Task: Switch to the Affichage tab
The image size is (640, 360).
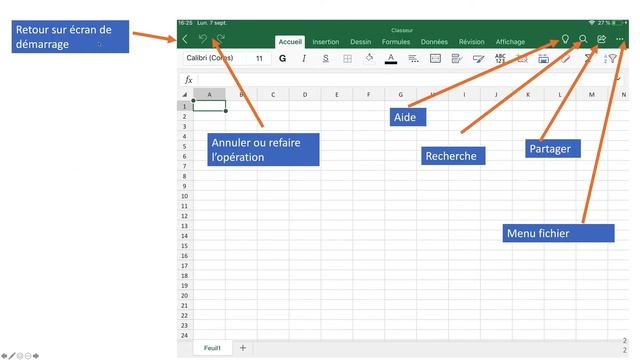Action: pyautogui.click(x=510, y=42)
